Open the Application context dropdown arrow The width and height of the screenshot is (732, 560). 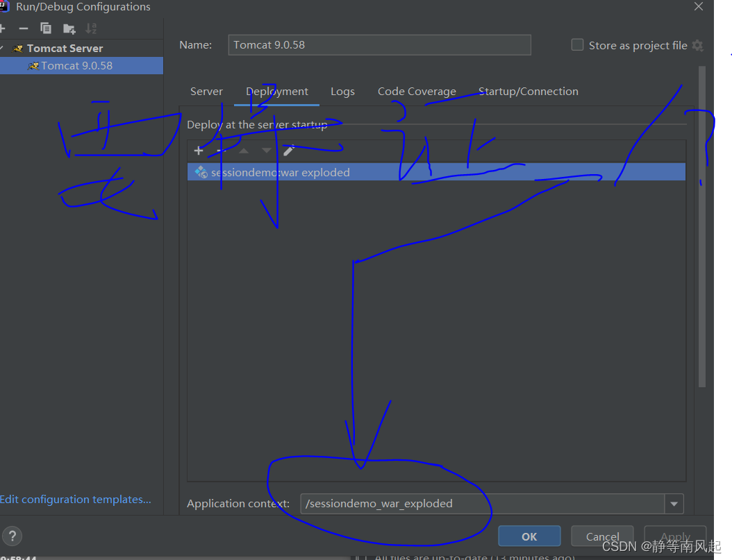point(674,504)
